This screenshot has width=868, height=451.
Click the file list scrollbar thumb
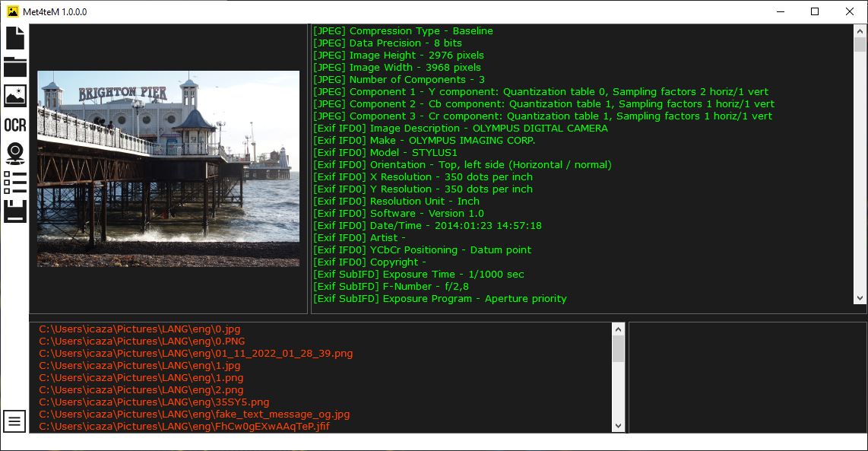[619, 349]
